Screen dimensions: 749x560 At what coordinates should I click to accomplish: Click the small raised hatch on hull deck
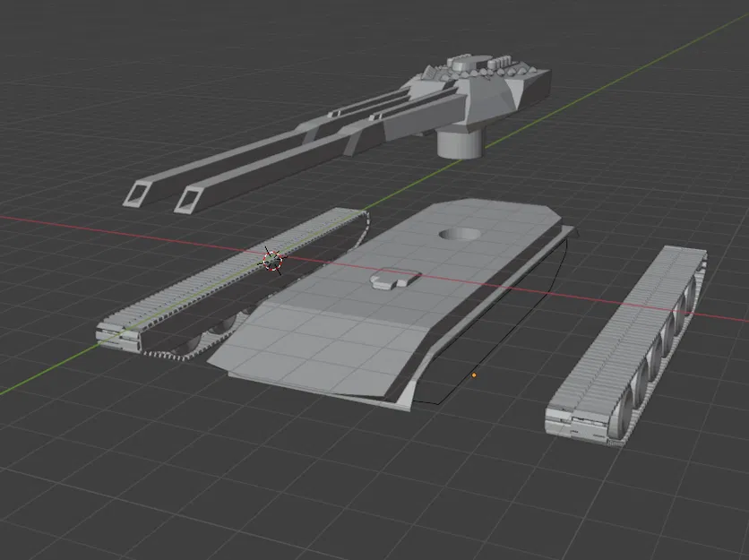coord(395,279)
